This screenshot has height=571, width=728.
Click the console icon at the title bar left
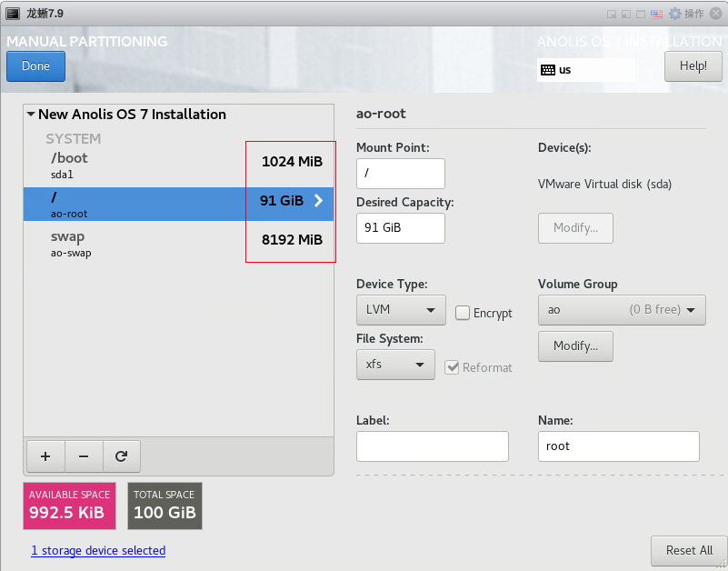(x=13, y=14)
